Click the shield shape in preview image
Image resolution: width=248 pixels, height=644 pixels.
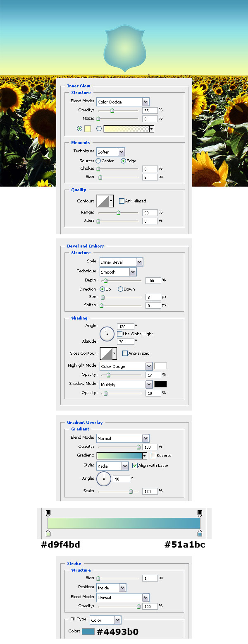[x=124, y=48]
